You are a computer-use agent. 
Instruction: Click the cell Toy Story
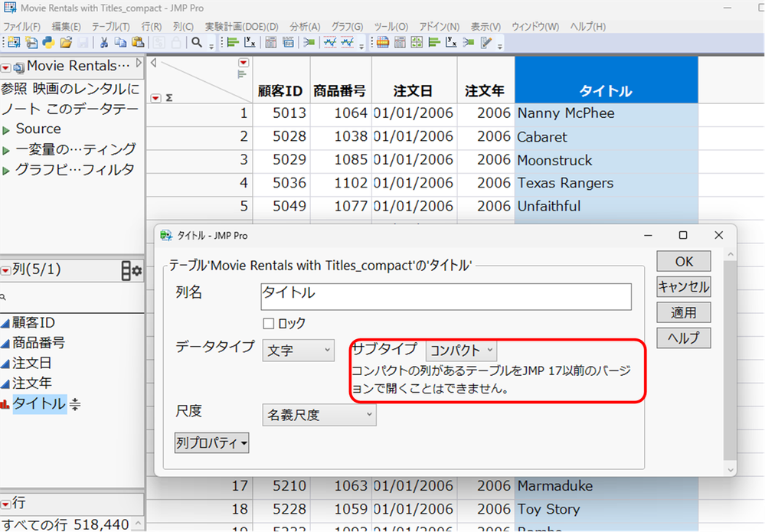tap(606, 510)
